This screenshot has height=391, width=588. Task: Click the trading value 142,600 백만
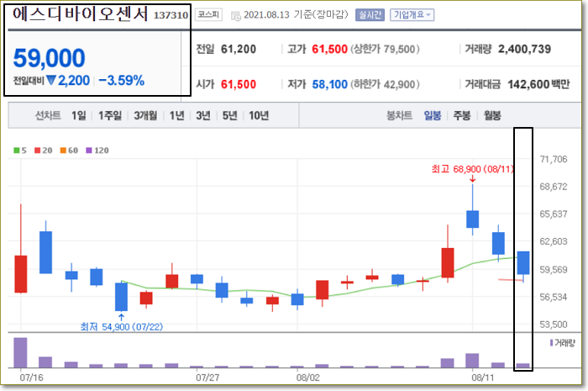click(x=538, y=84)
